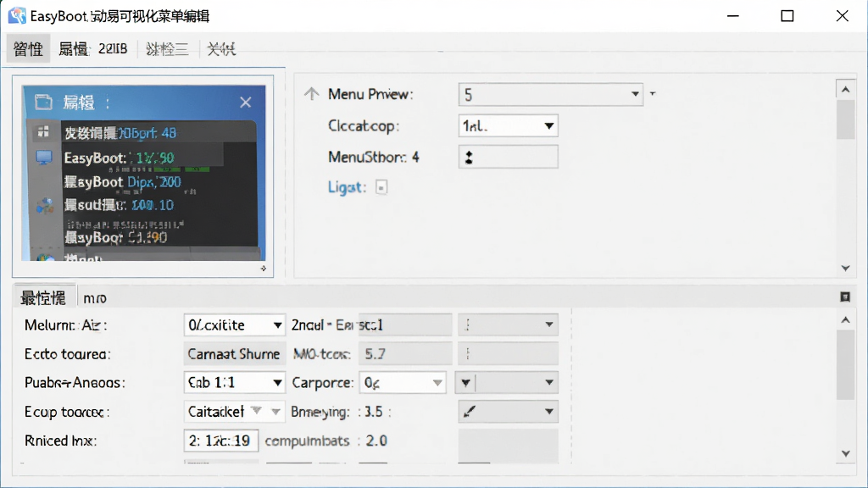Open the Melurnr Aiz dropdown showing 0/.cxitite
Viewport: 868px width, 488px height.
[234, 324]
